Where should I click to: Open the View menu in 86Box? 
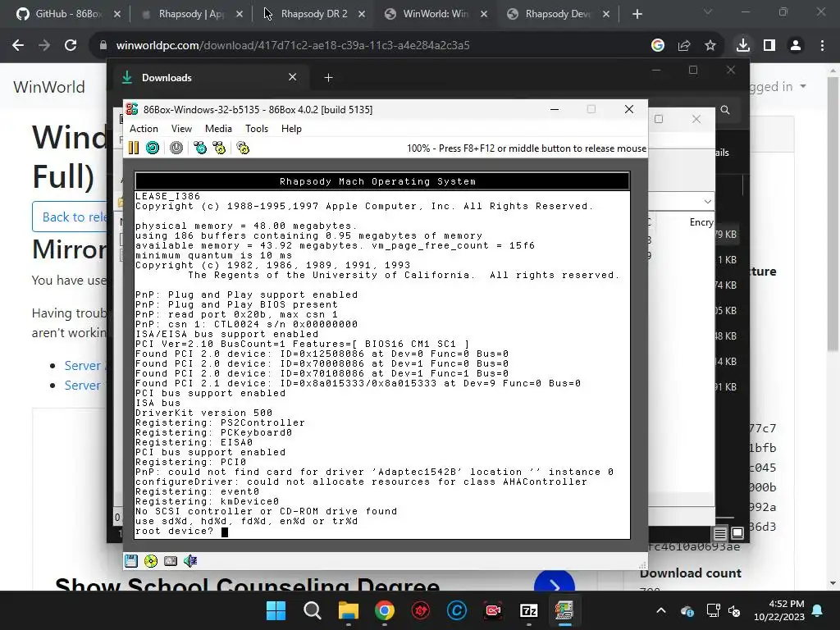(x=181, y=129)
